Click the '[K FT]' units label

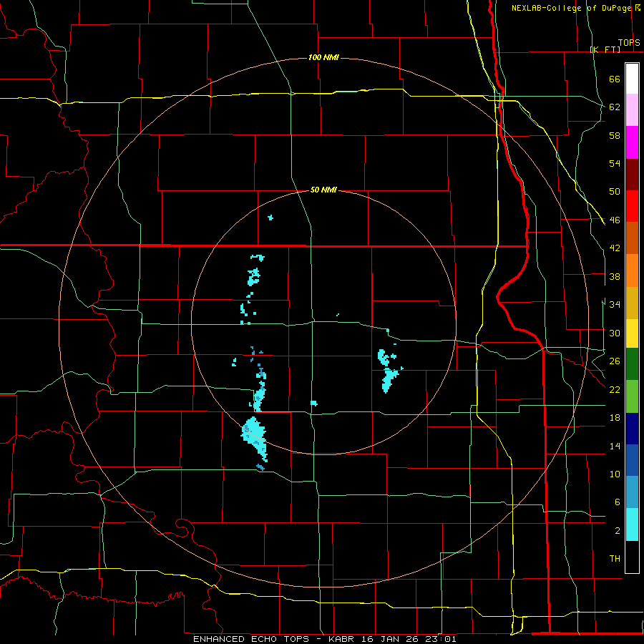[x=605, y=49]
